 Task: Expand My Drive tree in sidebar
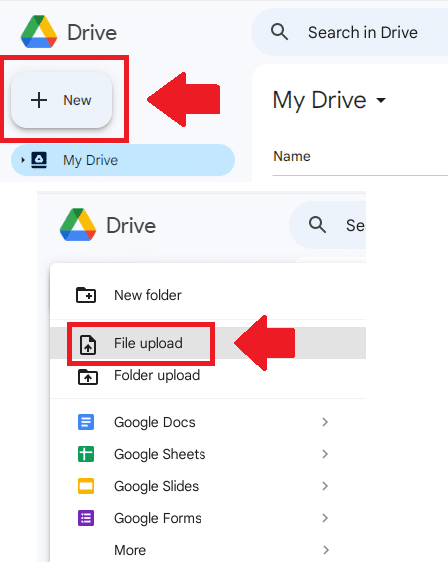(x=23, y=160)
